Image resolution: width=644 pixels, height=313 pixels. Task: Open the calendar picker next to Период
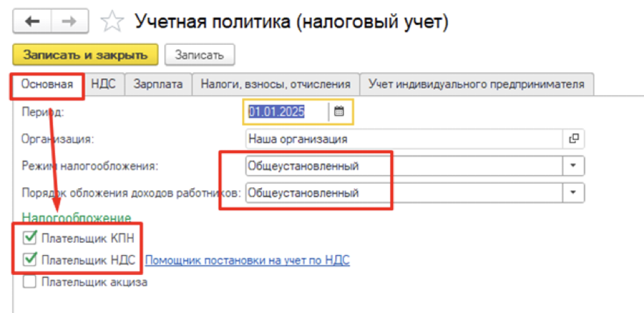[339, 111]
